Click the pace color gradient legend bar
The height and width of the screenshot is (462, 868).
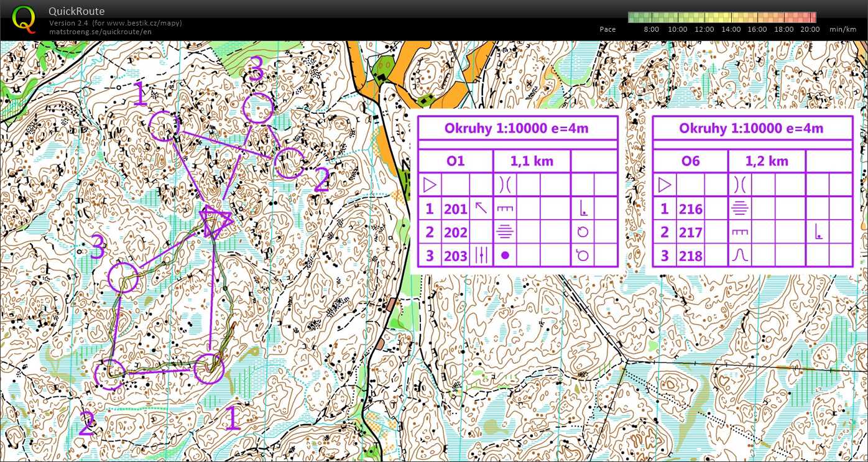pos(721,17)
